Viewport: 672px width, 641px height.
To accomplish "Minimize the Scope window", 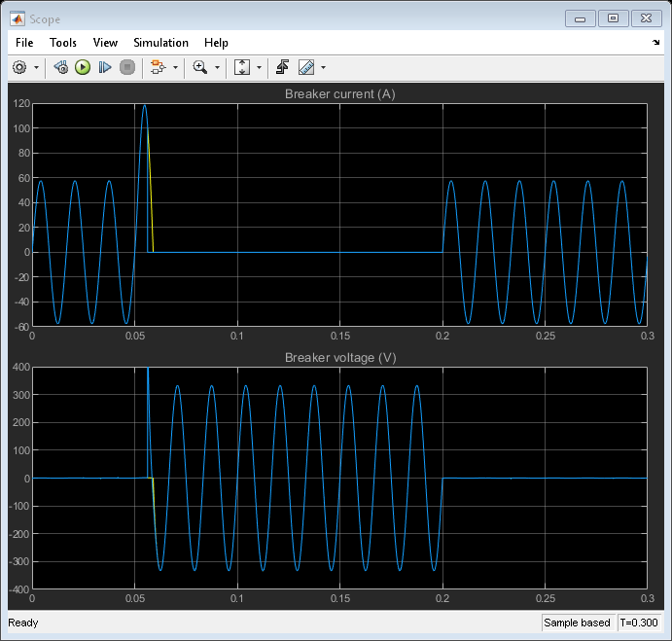I will (x=581, y=18).
